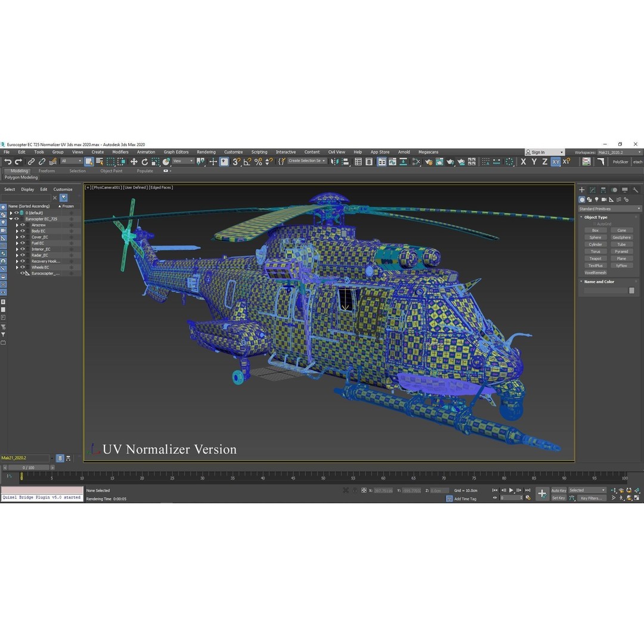Toggle visibility of Cover_EC layer

pyautogui.click(x=23, y=237)
